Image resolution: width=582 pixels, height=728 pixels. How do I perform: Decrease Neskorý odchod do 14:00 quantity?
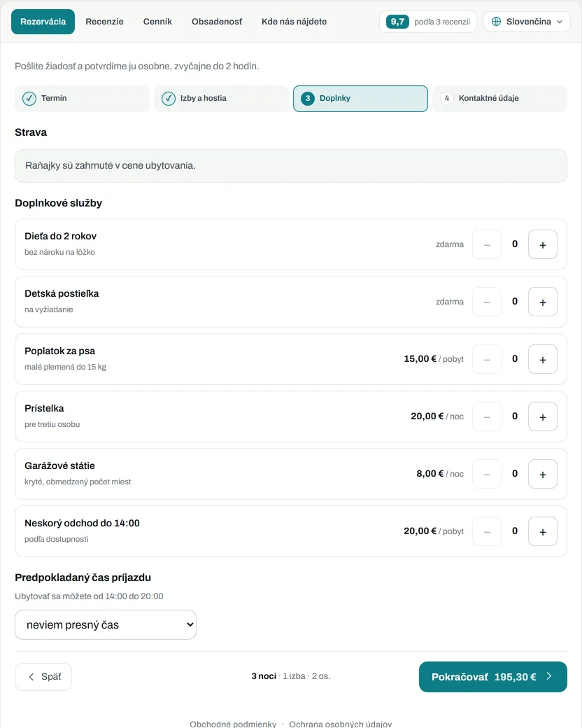pos(487,531)
